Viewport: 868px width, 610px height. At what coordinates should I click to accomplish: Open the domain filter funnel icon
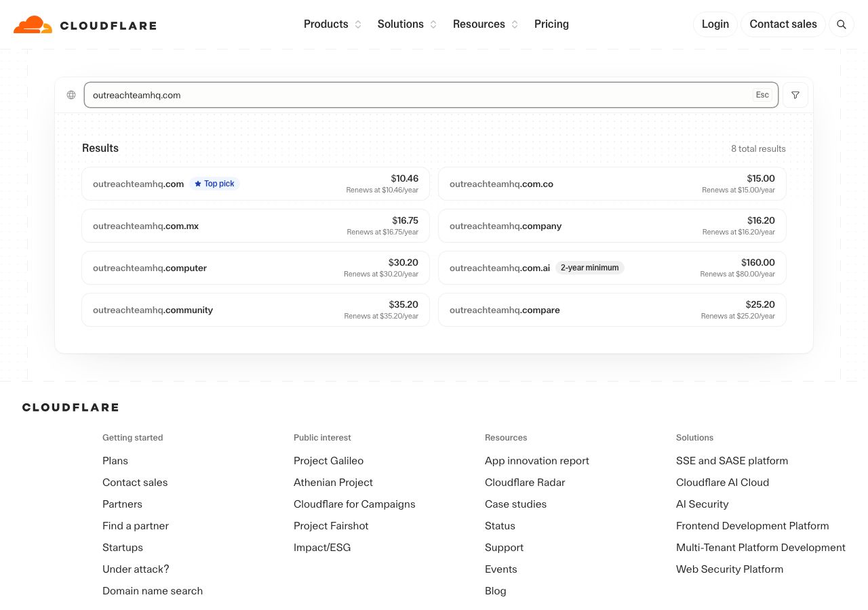tap(795, 95)
